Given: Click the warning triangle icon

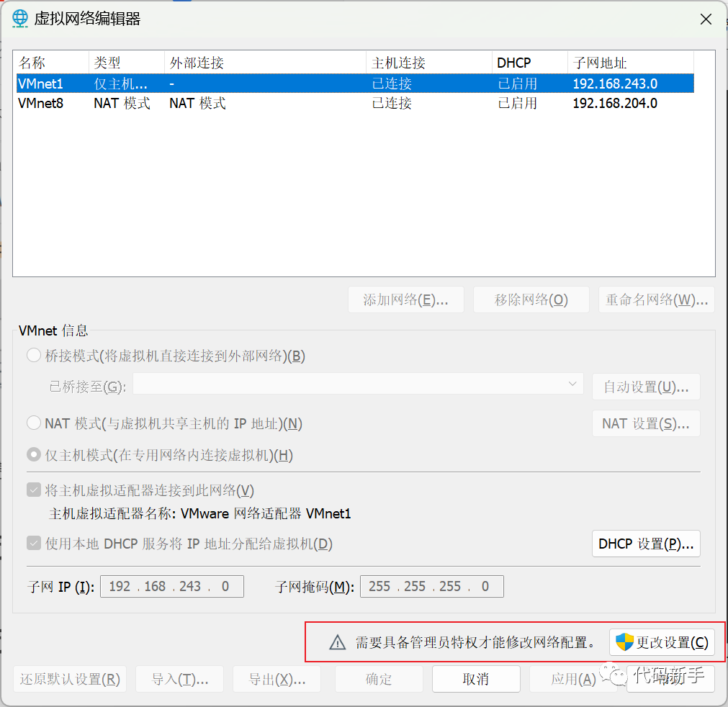Looking at the screenshot, I should pyautogui.click(x=337, y=642).
